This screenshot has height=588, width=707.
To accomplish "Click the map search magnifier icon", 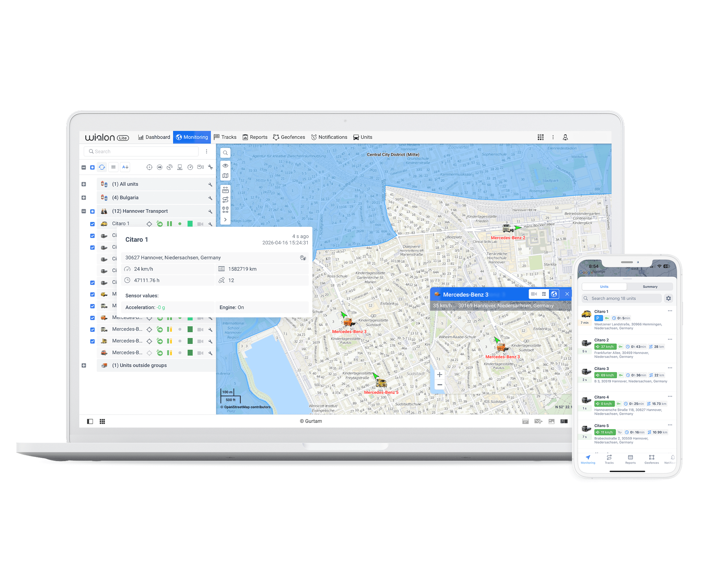I will 225,153.
